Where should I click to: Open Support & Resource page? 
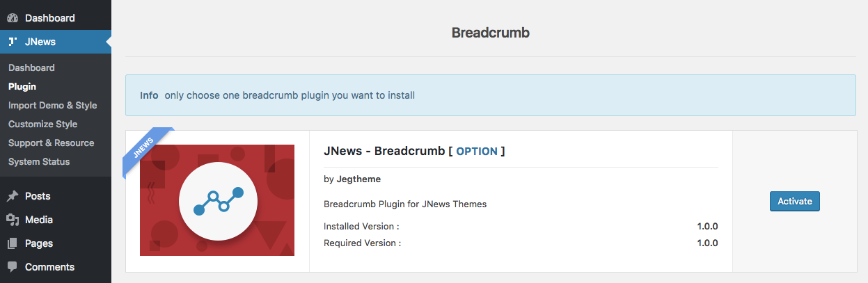(x=51, y=143)
